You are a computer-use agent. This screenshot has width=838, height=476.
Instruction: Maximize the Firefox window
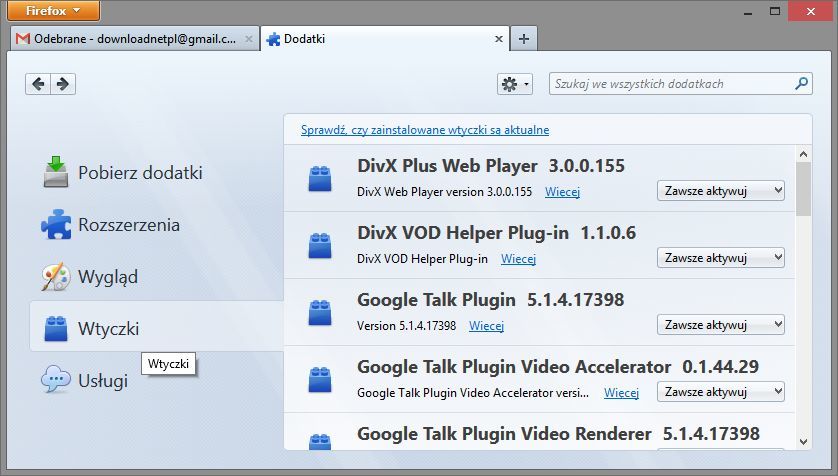click(775, 11)
